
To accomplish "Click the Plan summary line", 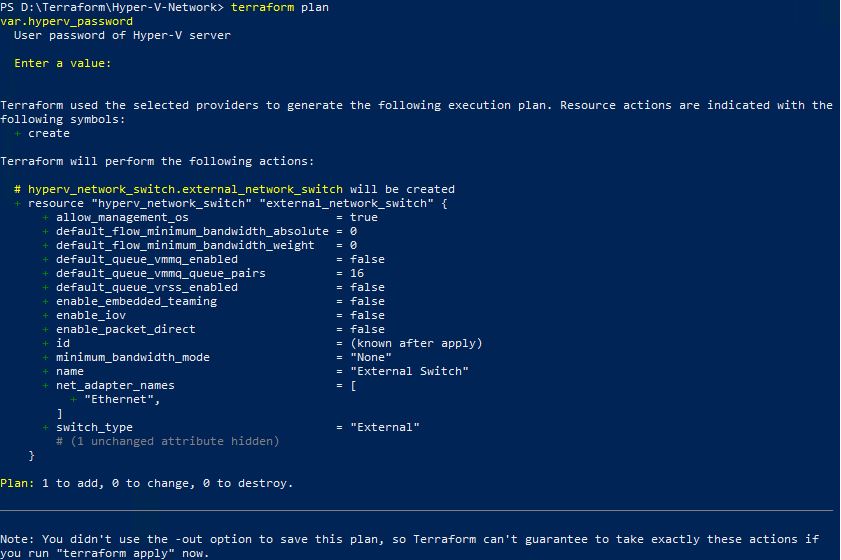I will click(x=146, y=483).
